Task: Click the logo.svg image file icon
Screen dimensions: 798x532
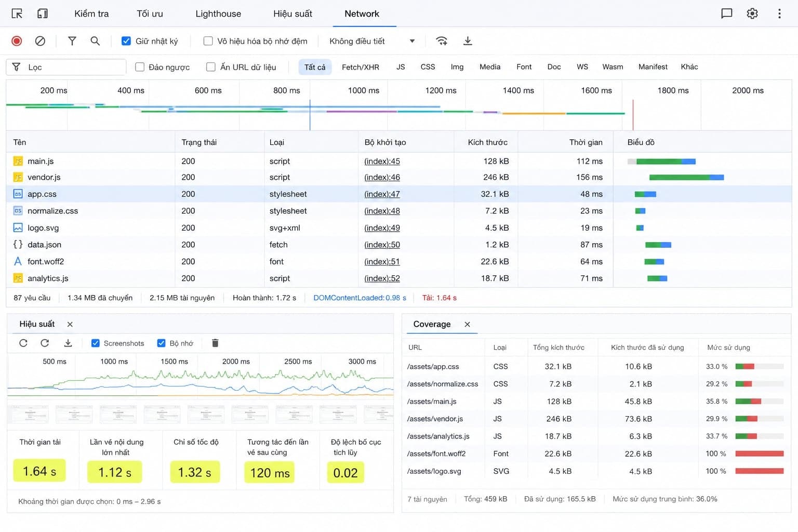Action: (x=18, y=228)
